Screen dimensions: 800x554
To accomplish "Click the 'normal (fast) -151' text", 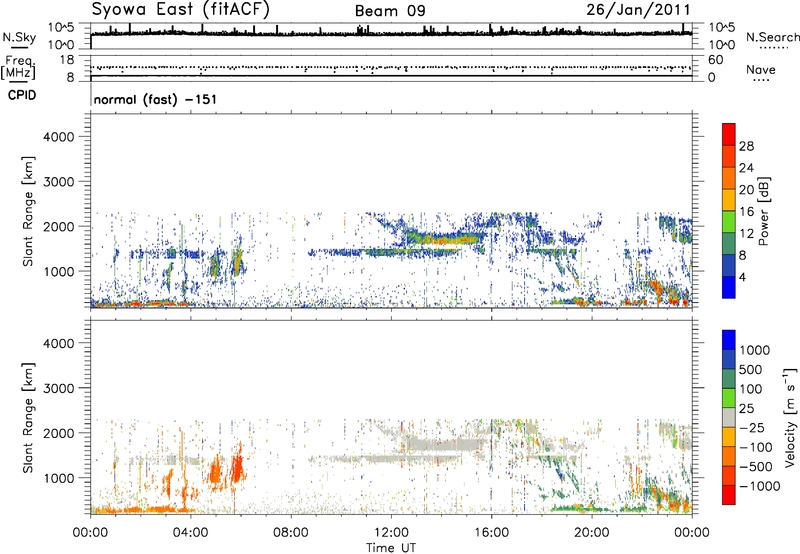I will coord(155,99).
